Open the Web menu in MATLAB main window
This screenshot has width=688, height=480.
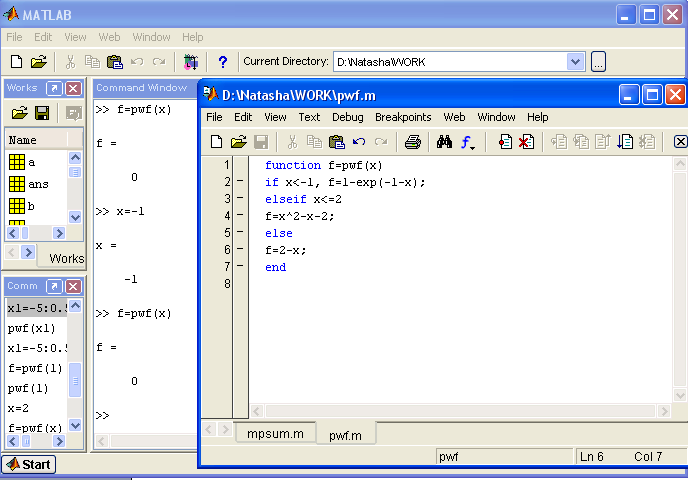tap(109, 37)
